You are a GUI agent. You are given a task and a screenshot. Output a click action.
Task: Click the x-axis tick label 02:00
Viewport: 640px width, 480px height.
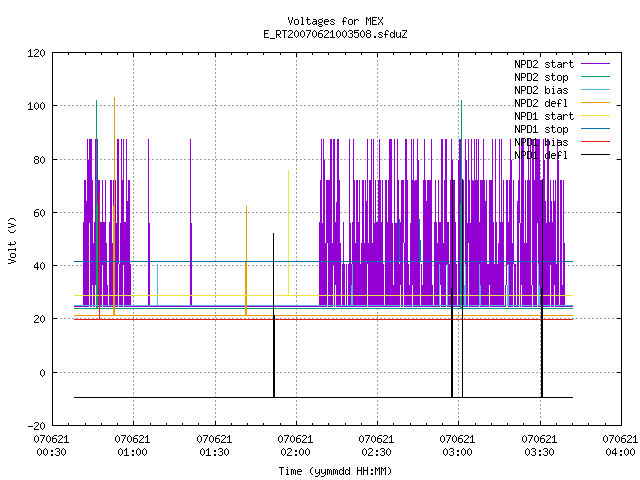(x=295, y=453)
